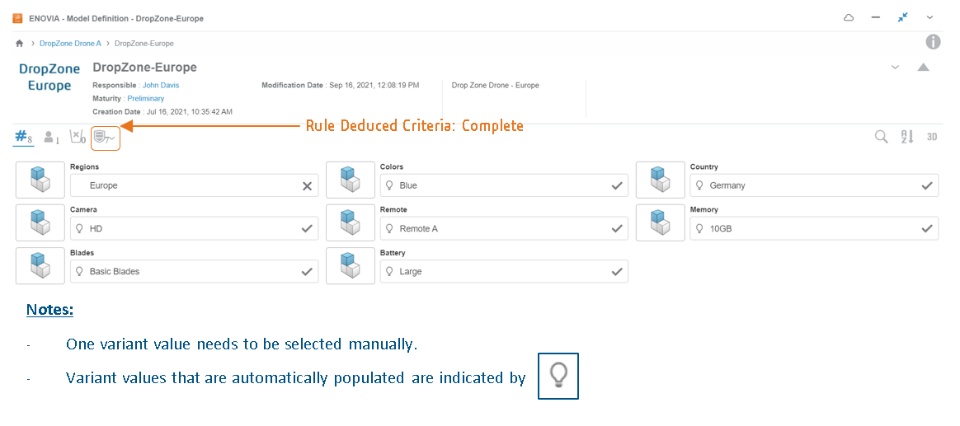The image size is (960, 426).
Task: Click checkmark beside Remote A
Action: click(617, 228)
